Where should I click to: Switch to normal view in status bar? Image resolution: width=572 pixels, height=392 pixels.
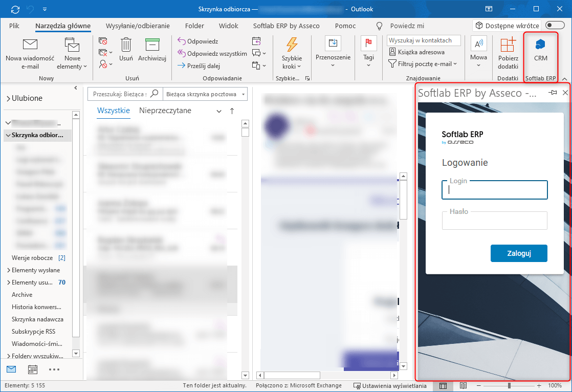[443, 386]
